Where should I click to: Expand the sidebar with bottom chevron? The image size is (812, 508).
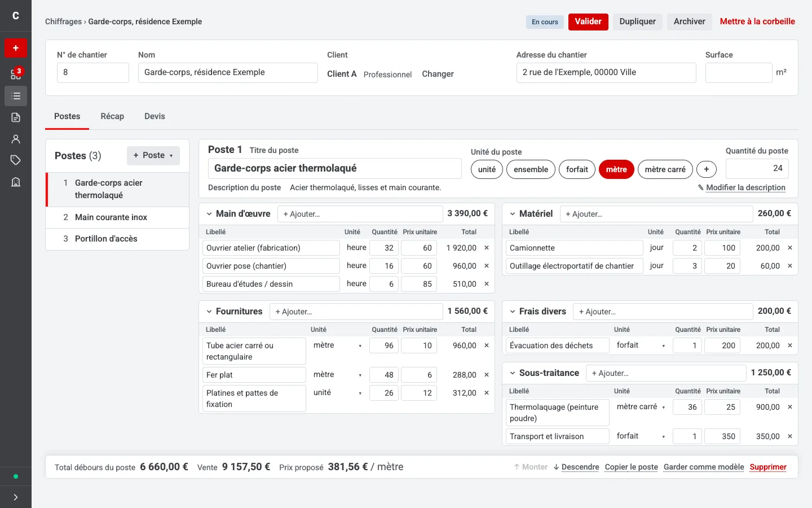pyautogui.click(x=16, y=497)
